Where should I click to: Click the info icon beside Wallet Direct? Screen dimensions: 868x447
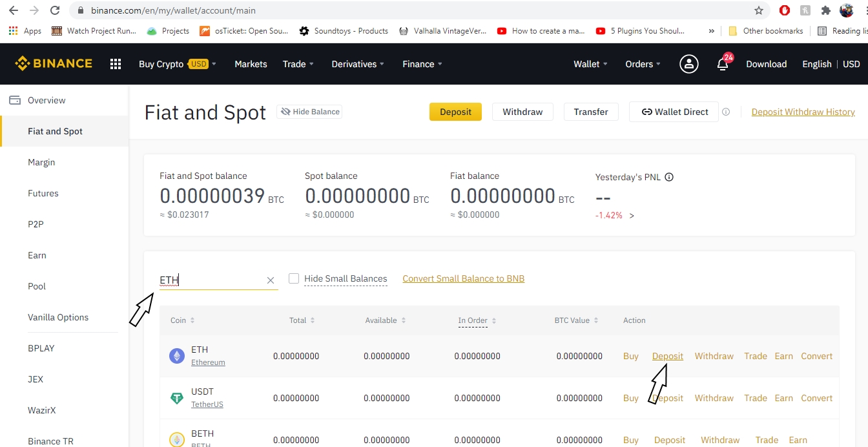click(726, 112)
